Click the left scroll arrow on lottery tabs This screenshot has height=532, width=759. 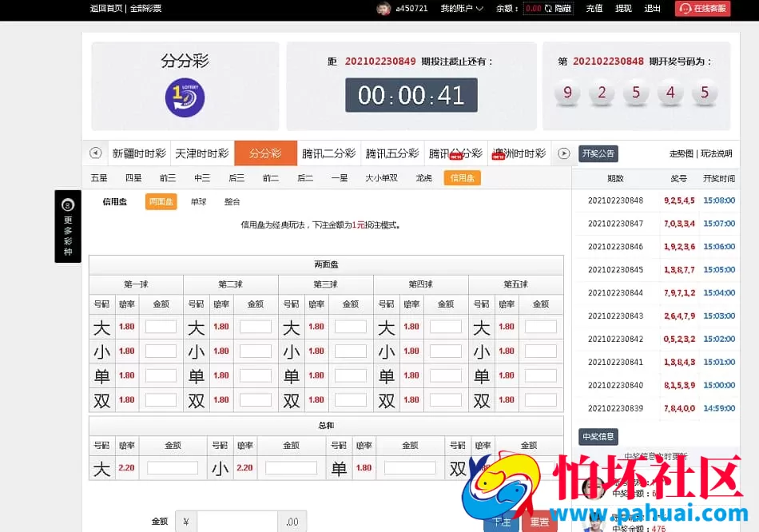click(x=95, y=153)
